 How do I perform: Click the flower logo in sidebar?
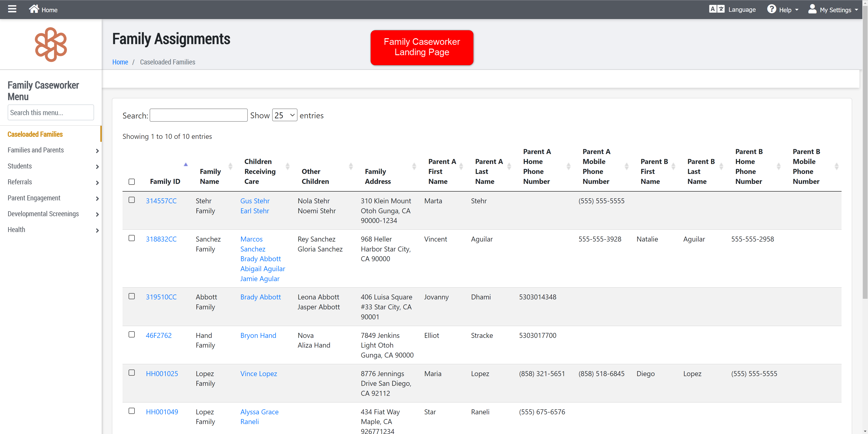(51, 45)
